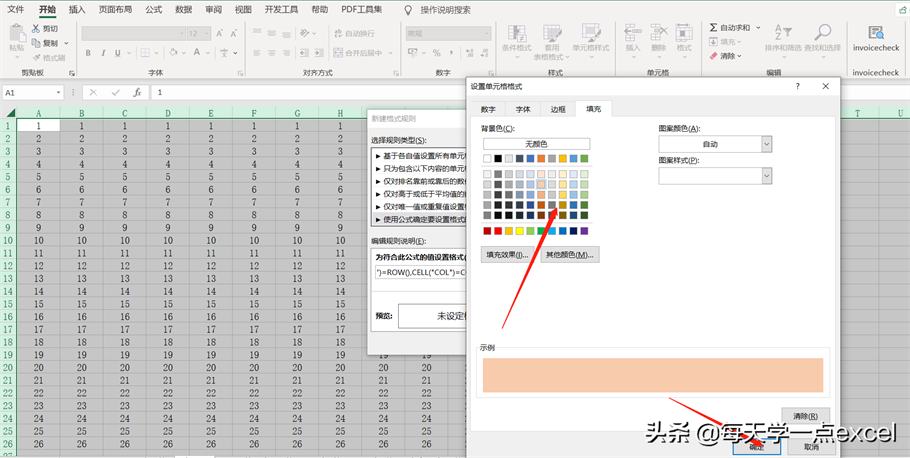Expand the 图案样式 pattern style dropdown
The height and width of the screenshot is (458, 910).
coord(766,175)
